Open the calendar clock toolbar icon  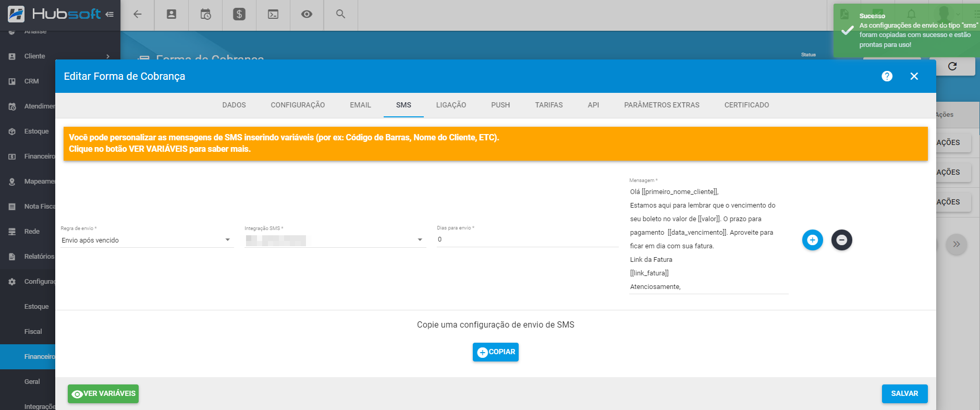click(205, 14)
